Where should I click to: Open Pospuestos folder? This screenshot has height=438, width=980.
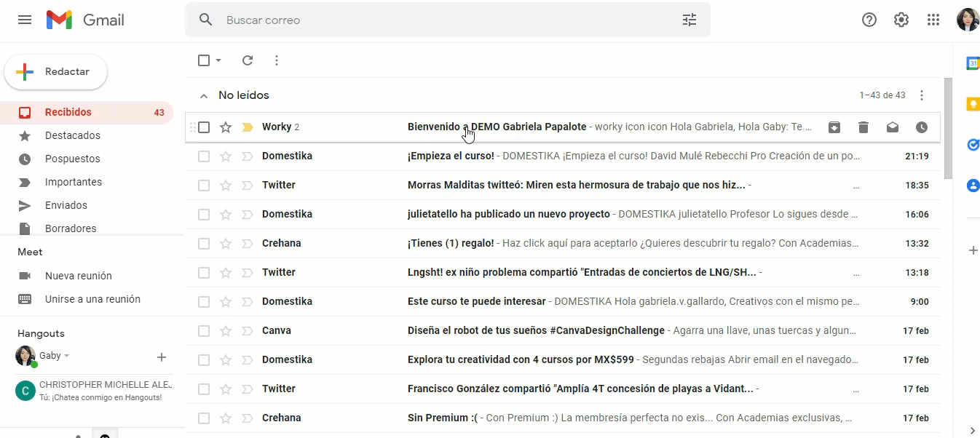pyautogui.click(x=87, y=159)
